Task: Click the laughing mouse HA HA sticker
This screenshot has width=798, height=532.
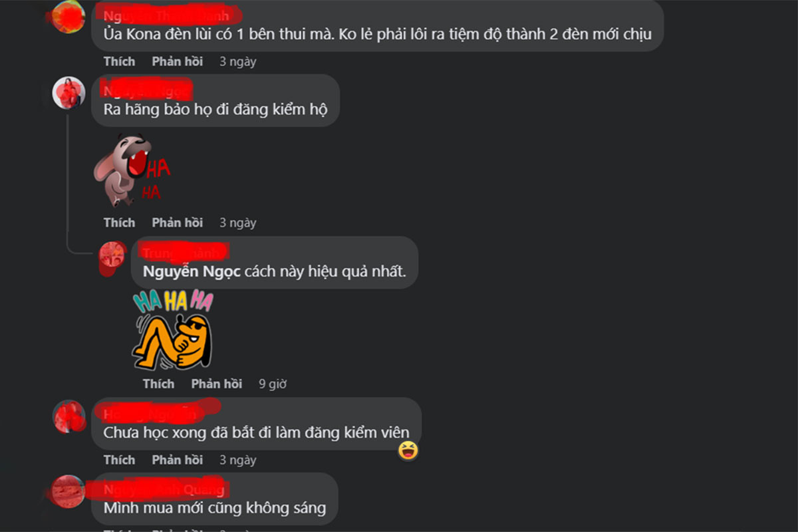Action: coord(132,170)
